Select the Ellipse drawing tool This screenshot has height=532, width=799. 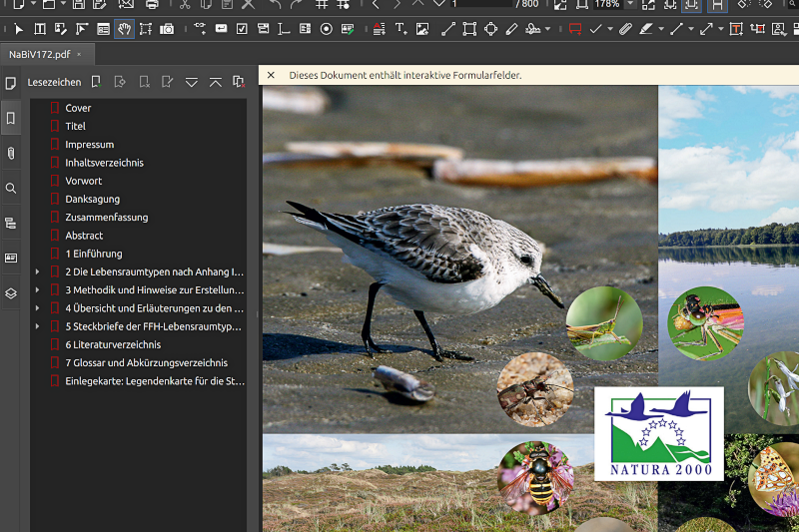coord(490,29)
